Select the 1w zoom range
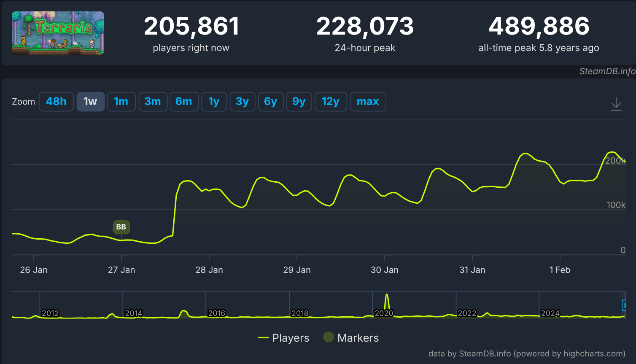 click(90, 102)
